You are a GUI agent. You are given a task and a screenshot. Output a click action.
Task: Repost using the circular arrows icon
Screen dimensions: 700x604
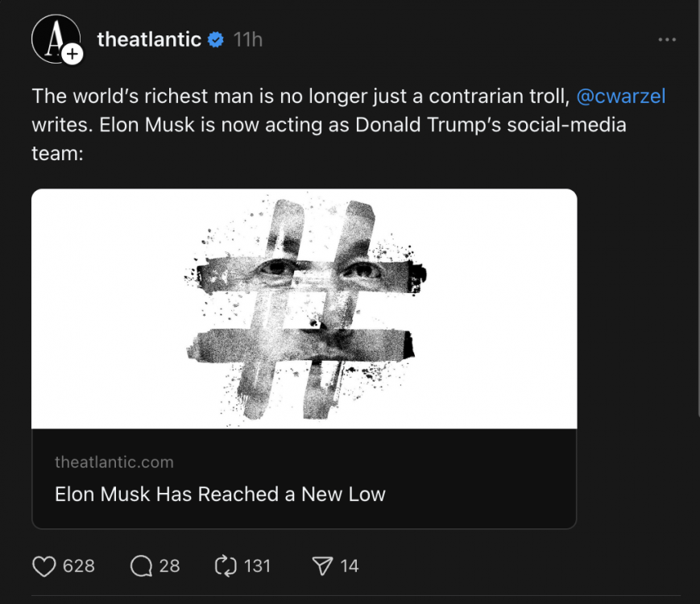coord(224,566)
